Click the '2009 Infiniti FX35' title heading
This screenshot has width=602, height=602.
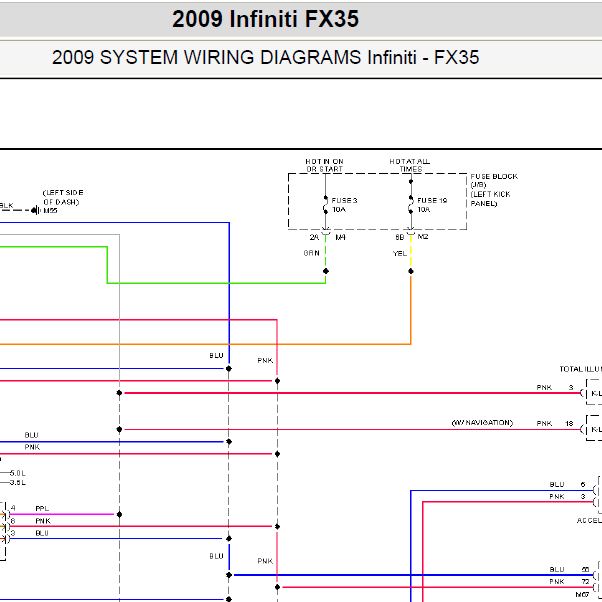click(x=265, y=19)
